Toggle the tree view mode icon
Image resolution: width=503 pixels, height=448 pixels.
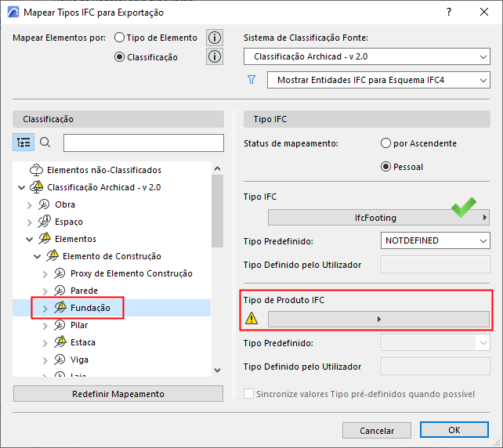click(x=24, y=143)
